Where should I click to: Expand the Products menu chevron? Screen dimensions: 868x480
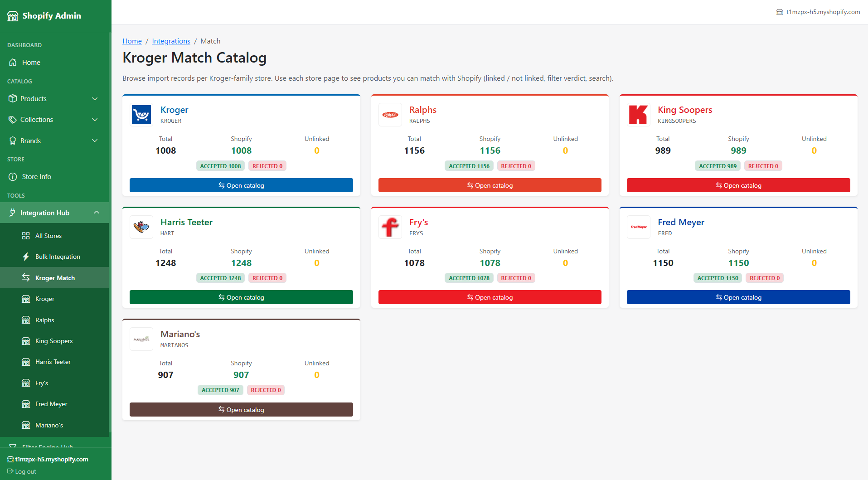[95, 99]
